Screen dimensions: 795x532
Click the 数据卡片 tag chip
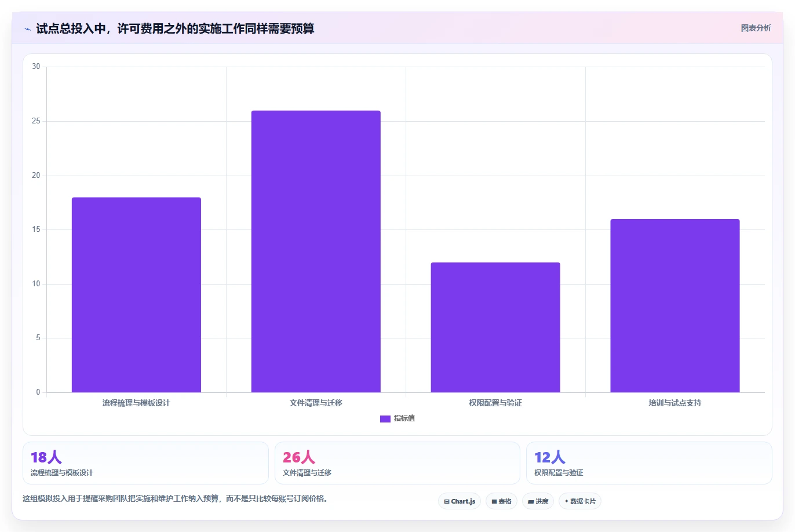[x=580, y=501]
